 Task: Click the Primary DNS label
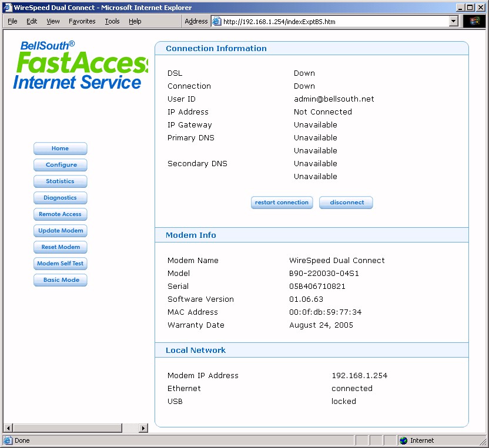191,138
